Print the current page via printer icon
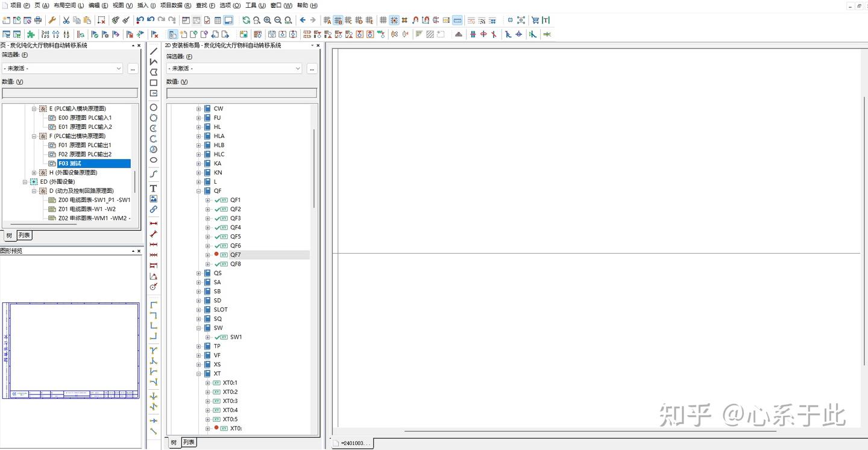The width and height of the screenshot is (868, 450). (38, 20)
